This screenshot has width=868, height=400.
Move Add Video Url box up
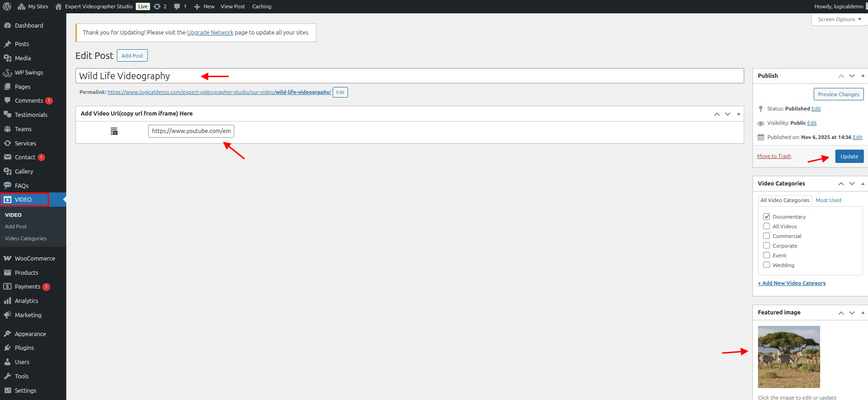pyautogui.click(x=717, y=114)
